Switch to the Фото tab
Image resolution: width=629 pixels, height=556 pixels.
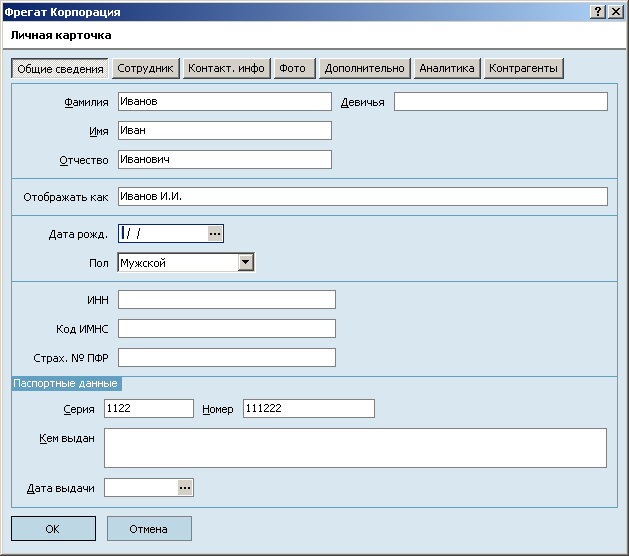[x=294, y=69]
